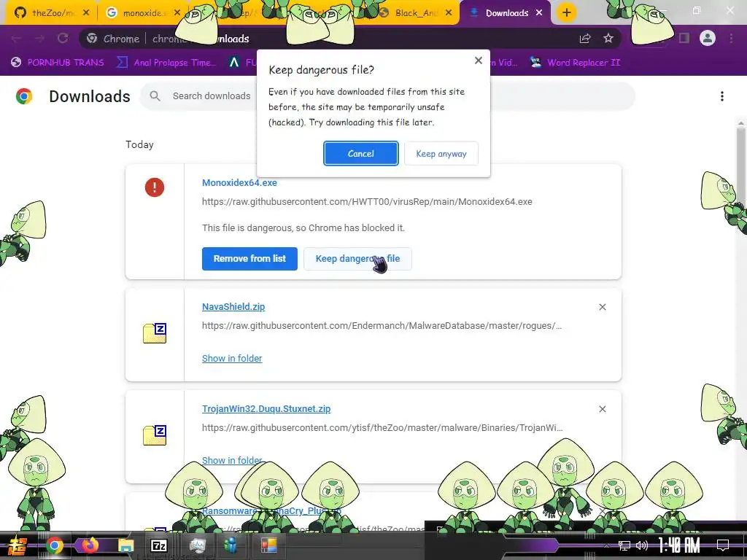The height and width of the screenshot is (560, 747).
Task: Show NavaShield.zip in folder
Action: tap(232, 358)
